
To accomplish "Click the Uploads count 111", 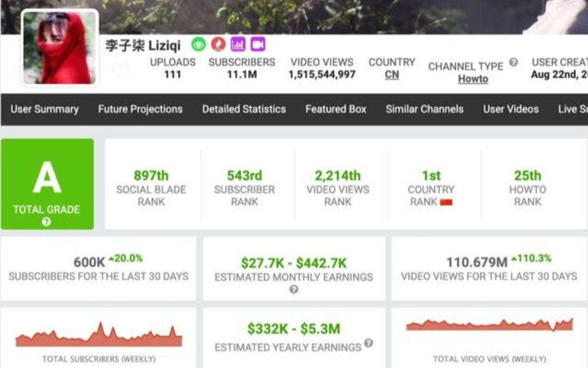I will pos(173,75).
